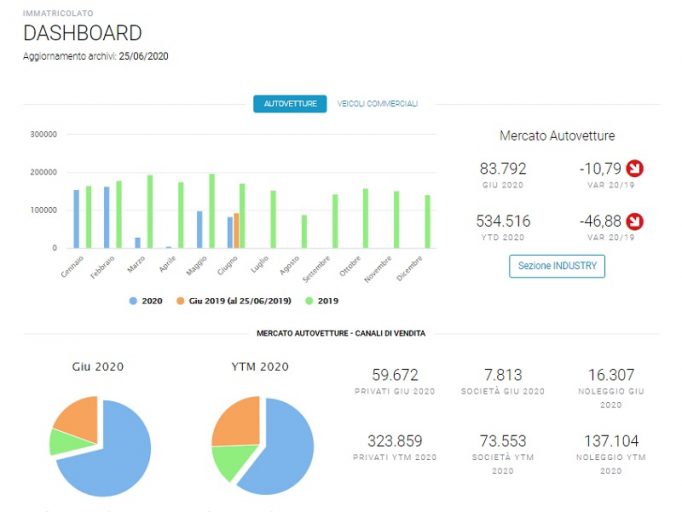682x512 pixels.
Task: Click the blue Maggio 2020 bar
Action: point(200,230)
